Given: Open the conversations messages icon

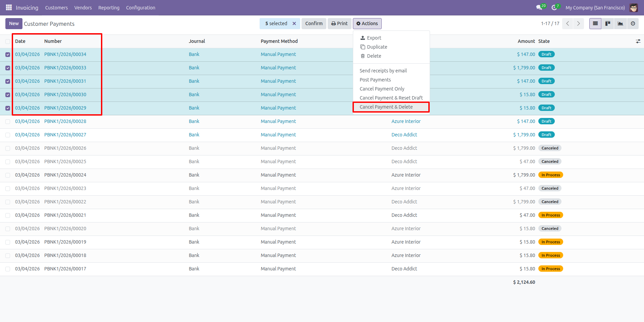Looking at the screenshot, I should tap(539, 7).
